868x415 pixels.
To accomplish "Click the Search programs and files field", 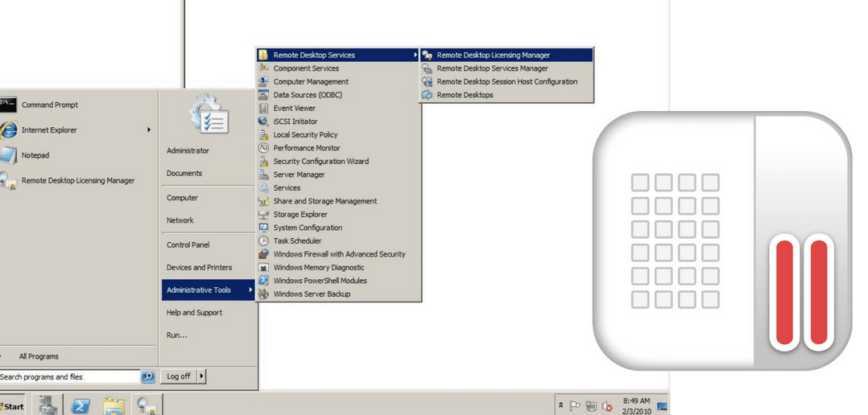I will (x=69, y=377).
